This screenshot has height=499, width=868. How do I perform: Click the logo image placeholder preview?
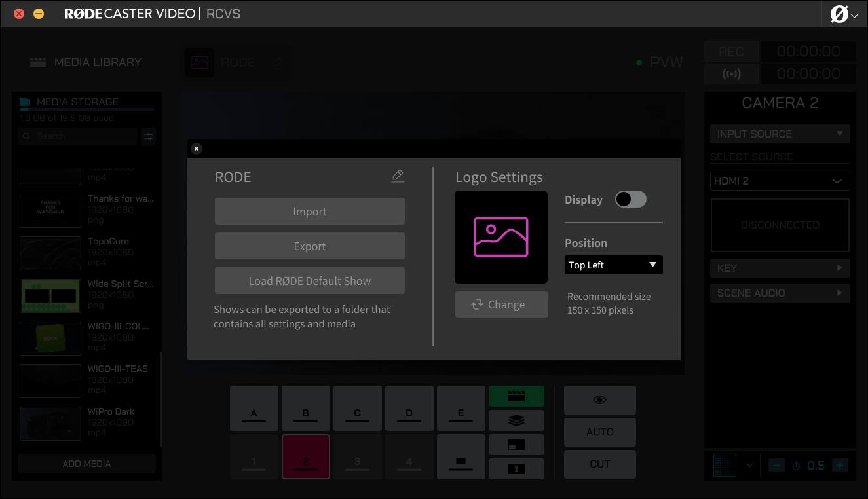(x=501, y=237)
